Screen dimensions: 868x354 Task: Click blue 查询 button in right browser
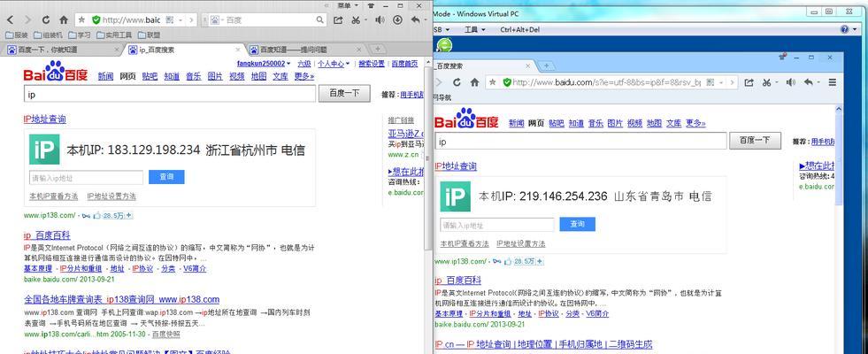[x=578, y=225]
